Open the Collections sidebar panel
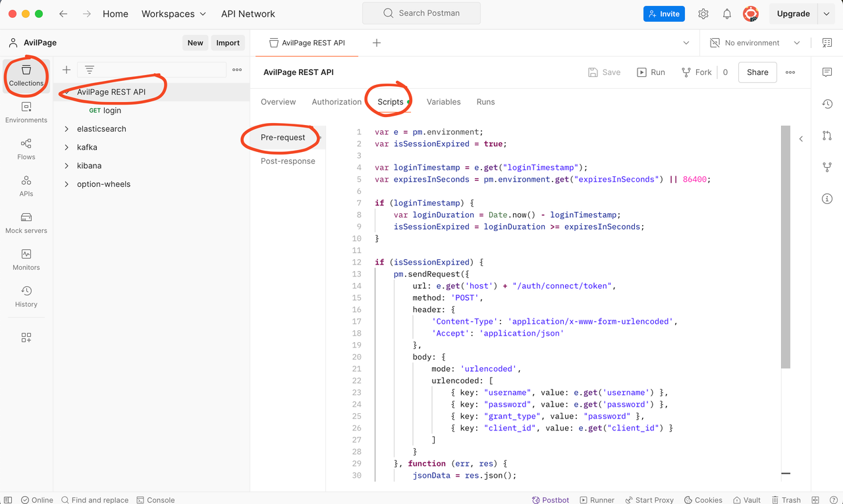This screenshot has height=504, width=843. click(26, 76)
